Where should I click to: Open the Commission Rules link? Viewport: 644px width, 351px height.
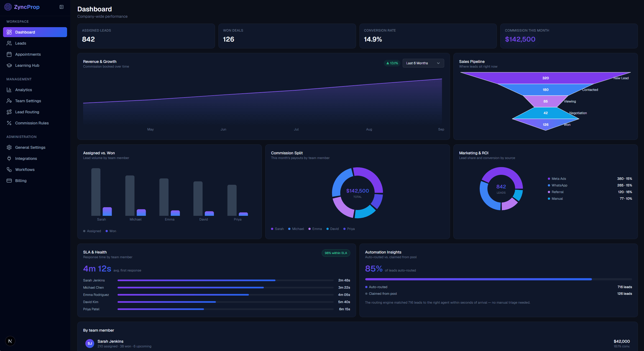35,123
